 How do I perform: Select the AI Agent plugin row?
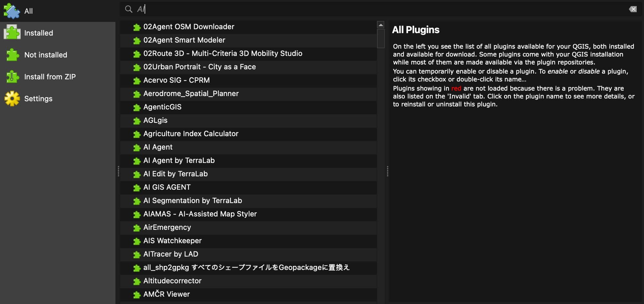248,147
